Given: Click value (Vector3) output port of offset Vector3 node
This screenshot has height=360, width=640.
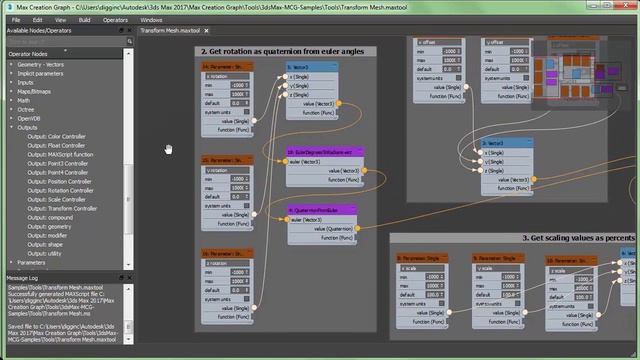Looking at the screenshot, I should [x=534, y=179].
